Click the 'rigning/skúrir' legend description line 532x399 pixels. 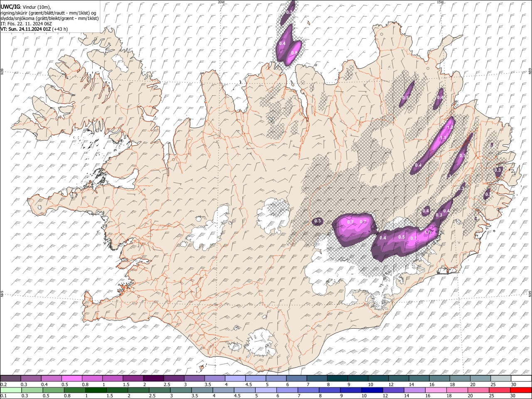point(49,12)
